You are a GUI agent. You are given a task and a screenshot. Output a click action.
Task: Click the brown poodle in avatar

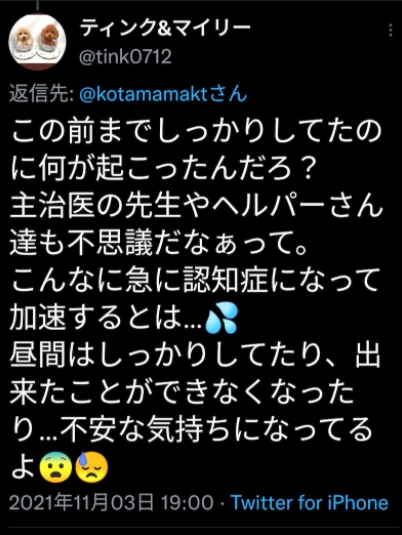[x=49, y=36]
